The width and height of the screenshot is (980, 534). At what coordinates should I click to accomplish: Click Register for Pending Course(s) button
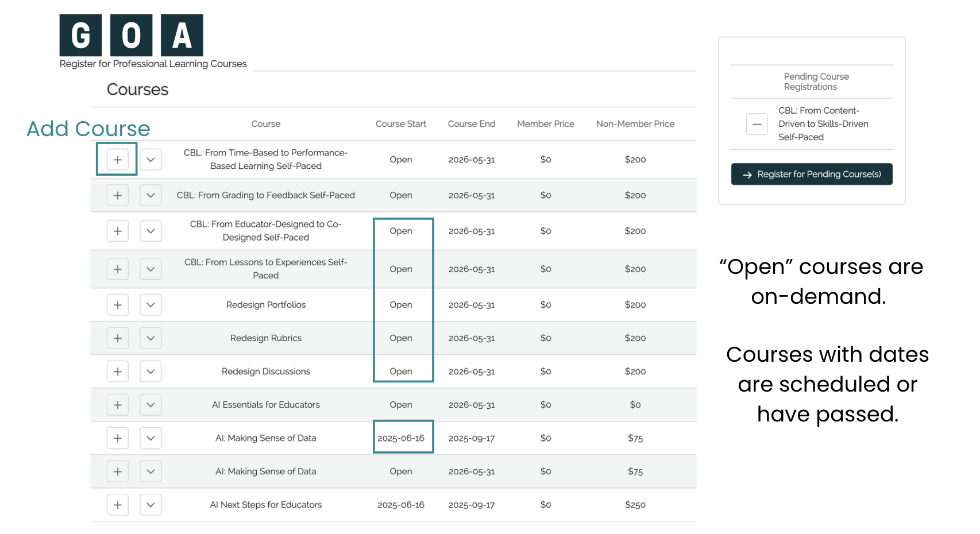pos(811,175)
